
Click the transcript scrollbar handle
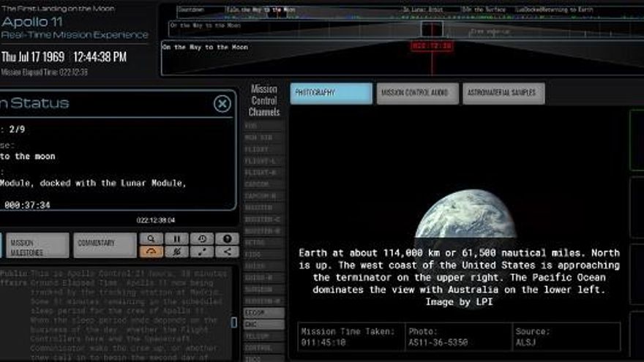tap(233, 323)
